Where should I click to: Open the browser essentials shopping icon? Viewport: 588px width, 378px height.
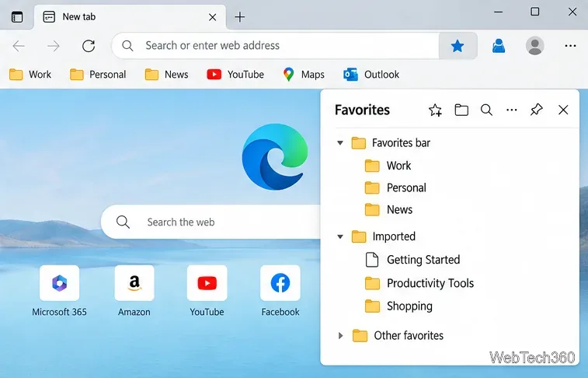[x=499, y=46]
